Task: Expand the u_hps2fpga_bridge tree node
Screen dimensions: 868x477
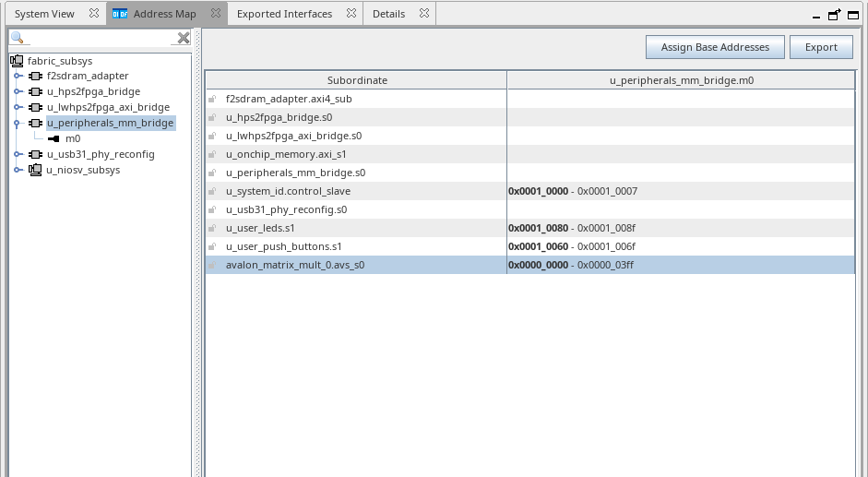Action: click(18, 91)
